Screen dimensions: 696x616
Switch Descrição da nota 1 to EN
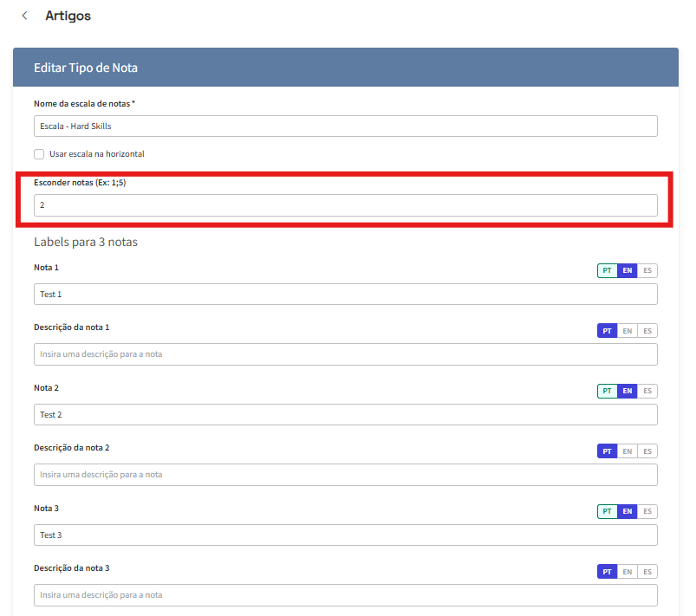[x=627, y=331]
